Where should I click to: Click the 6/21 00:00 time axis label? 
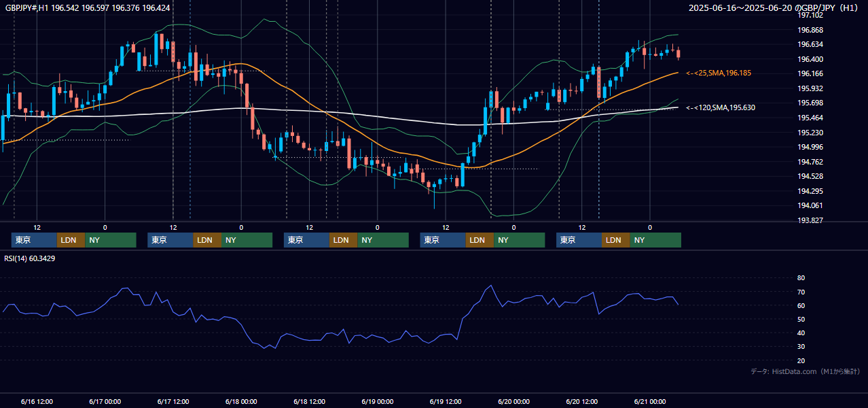(x=649, y=401)
